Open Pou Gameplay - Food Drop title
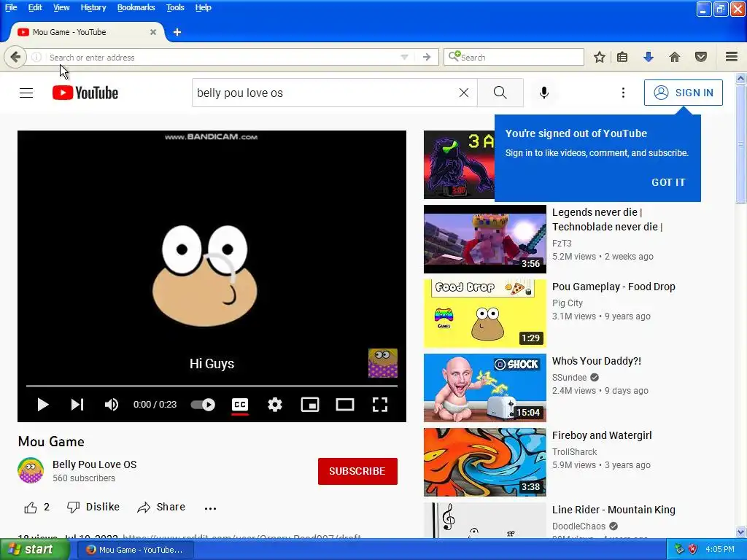This screenshot has height=560, width=747. [x=614, y=287]
